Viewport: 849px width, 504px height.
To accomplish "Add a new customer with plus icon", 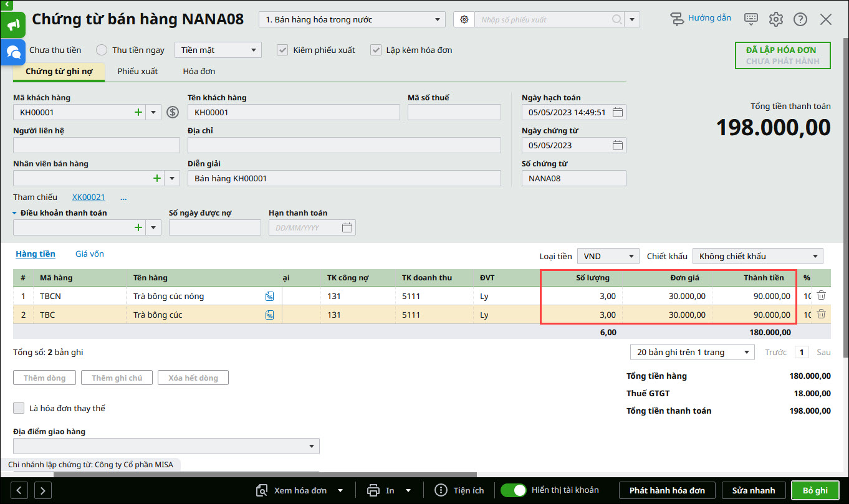I will (x=138, y=112).
